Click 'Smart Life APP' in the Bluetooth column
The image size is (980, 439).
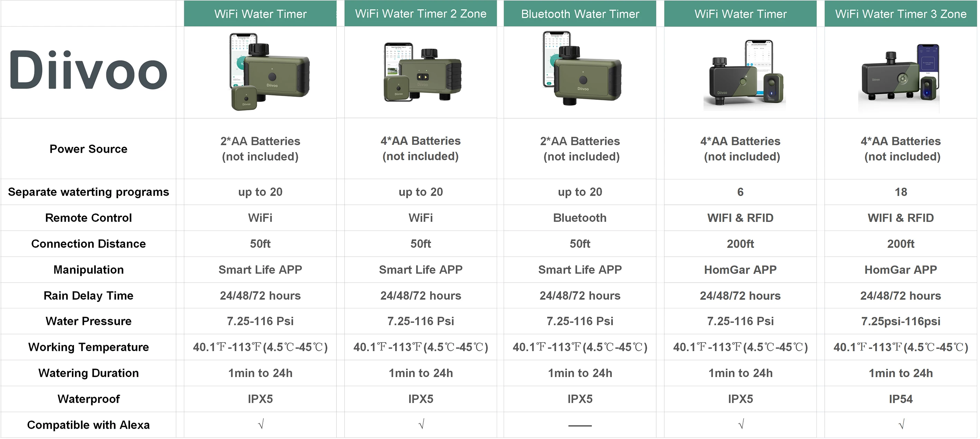point(580,270)
